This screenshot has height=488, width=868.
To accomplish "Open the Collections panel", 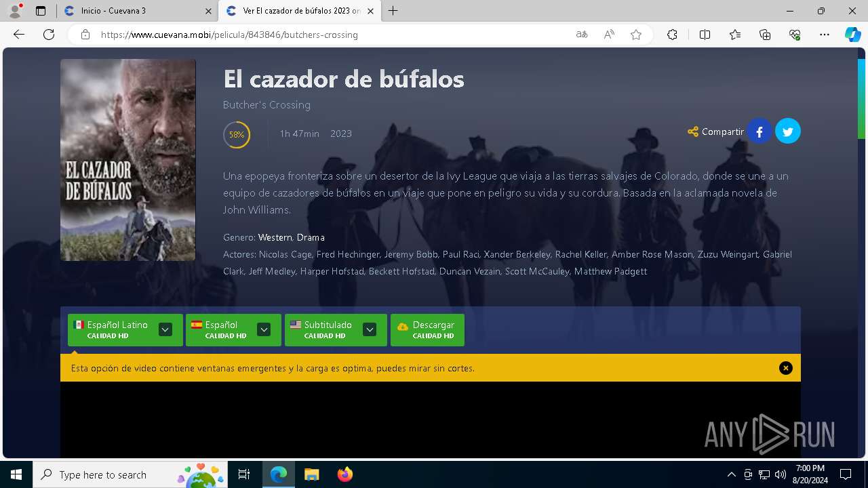I will 765,35.
